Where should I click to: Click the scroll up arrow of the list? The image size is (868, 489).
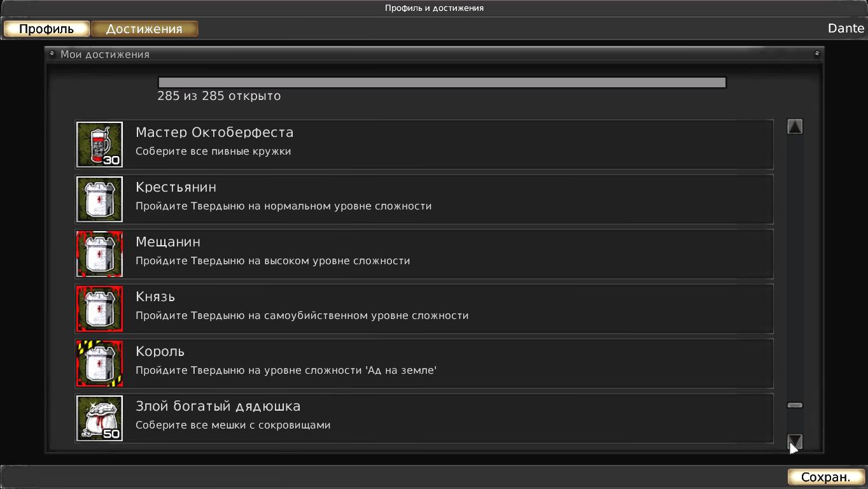click(795, 127)
